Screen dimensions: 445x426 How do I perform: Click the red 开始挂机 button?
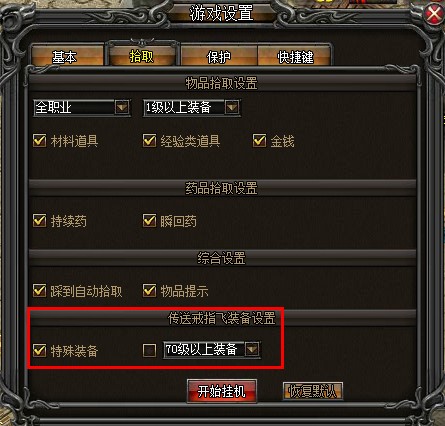222,391
